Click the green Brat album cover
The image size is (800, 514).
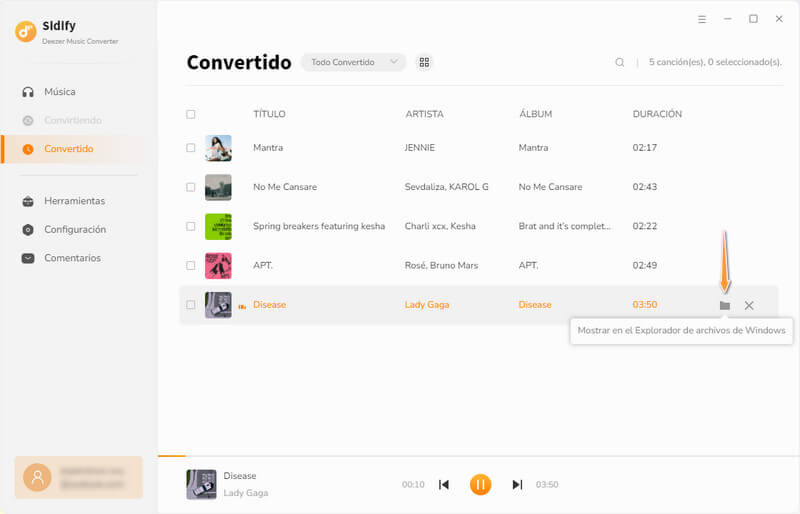click(x=218, y=227)
